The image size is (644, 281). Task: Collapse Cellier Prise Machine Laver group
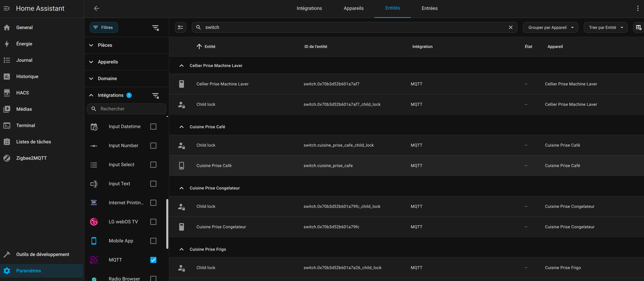(x=182, y=65)
